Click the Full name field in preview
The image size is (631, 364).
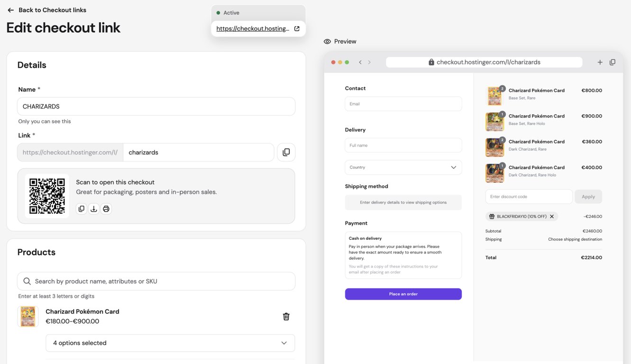tap(403, 145)
